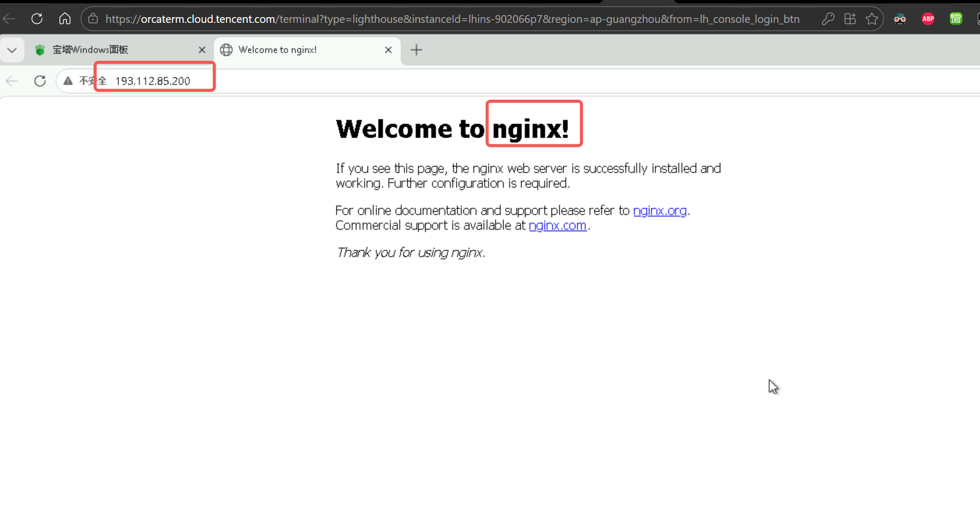Select the Welcome to nginx! tab
Viewport: 980px width, 514px height.
[307, 50]
